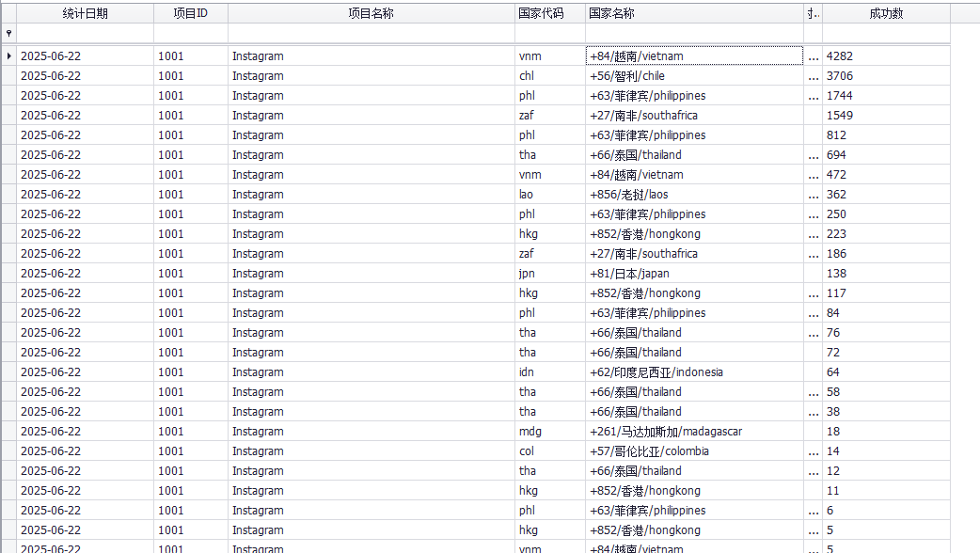The image size is (980, 553).
Task: Focus the filter cell under 统计日期
Action: click(85, 33)
